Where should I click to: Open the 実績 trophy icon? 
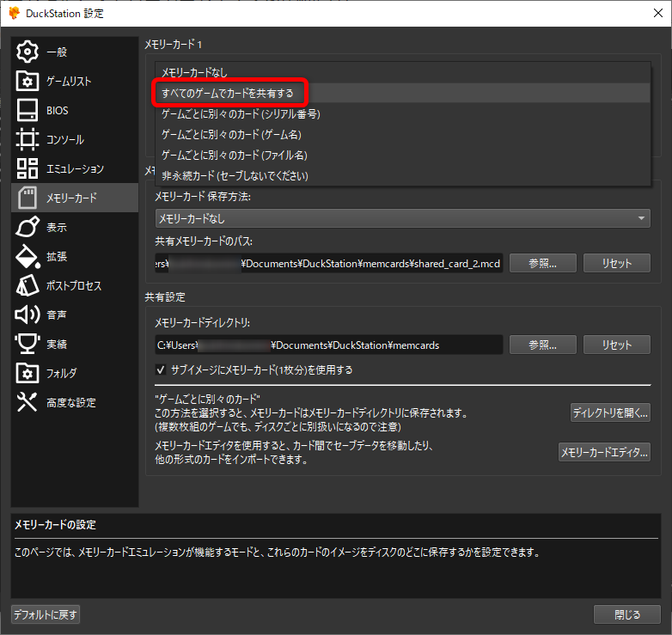(x=27, y=344)
